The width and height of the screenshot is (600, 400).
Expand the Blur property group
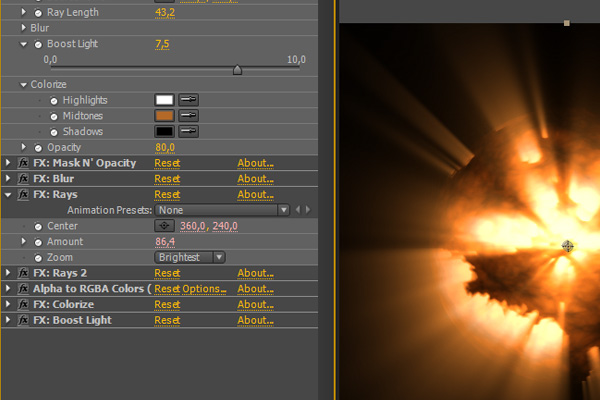(24, 28)
